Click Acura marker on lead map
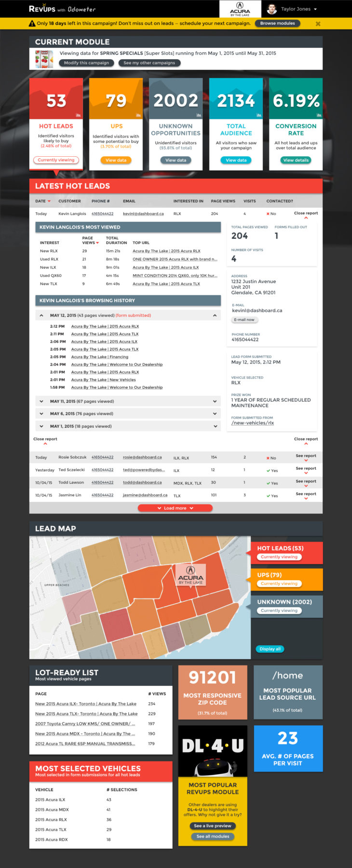Image resolution: width=352 pixels, height=868 pixels. coord(190,575)
